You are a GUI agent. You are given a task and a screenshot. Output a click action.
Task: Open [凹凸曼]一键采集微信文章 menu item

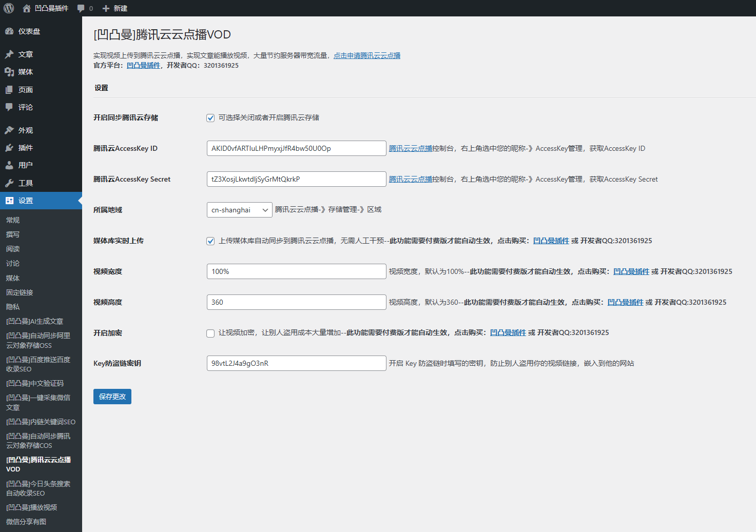(x=38, y=403)
